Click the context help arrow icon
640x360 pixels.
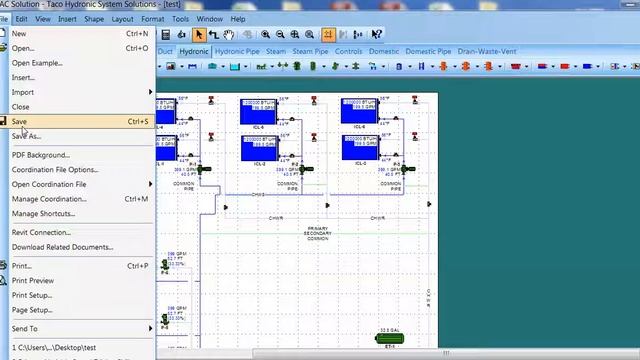pyautogui.click(x=376, y=35)
